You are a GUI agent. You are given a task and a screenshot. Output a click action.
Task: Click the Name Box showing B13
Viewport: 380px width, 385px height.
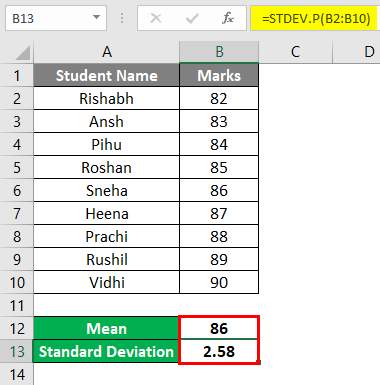(56, 18)
